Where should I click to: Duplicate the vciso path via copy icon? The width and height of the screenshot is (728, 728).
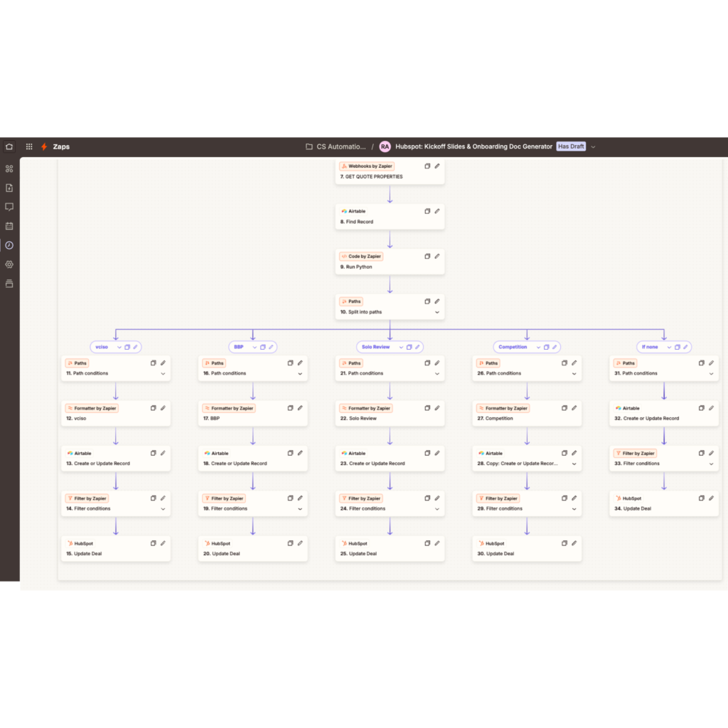127,347
